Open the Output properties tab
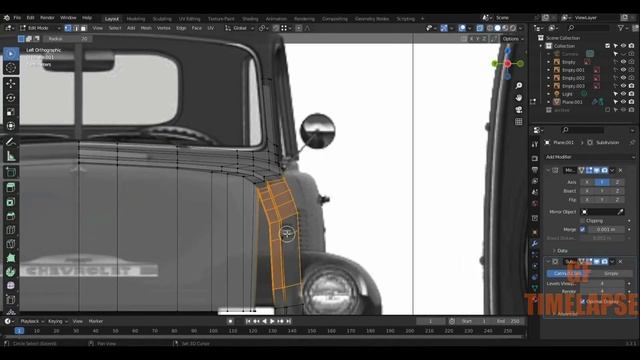640x360 pixels. [535, 170]
